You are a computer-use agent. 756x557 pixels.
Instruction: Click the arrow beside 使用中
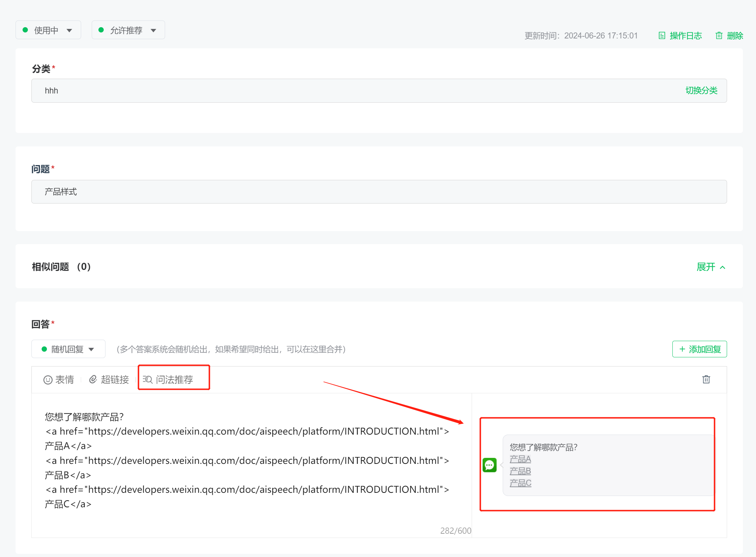pyautogui.click(x=69, y=31)
